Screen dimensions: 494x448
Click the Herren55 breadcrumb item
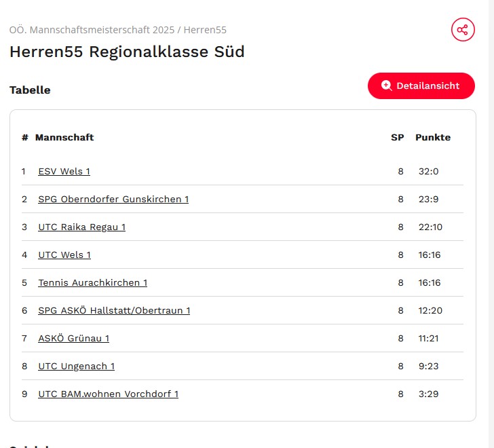pyautogui.click(x=205, y=30)
